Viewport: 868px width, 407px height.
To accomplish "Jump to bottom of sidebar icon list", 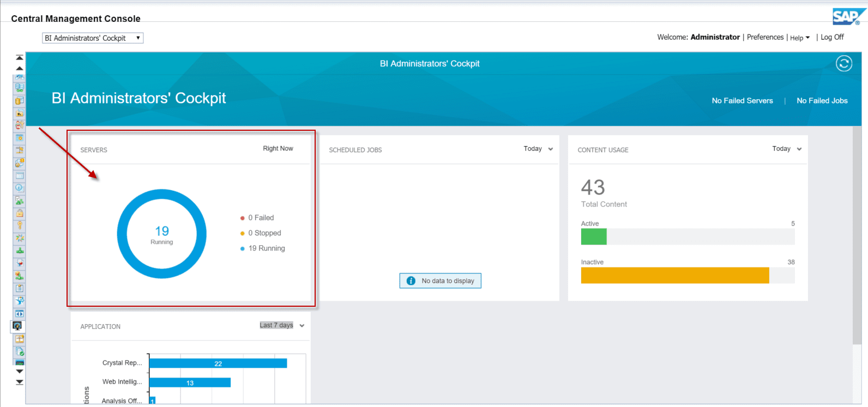I will (20, 382).
